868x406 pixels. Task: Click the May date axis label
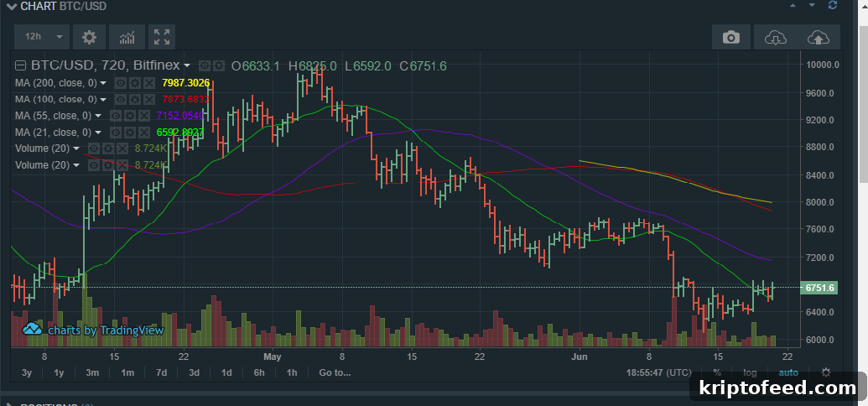273,356
